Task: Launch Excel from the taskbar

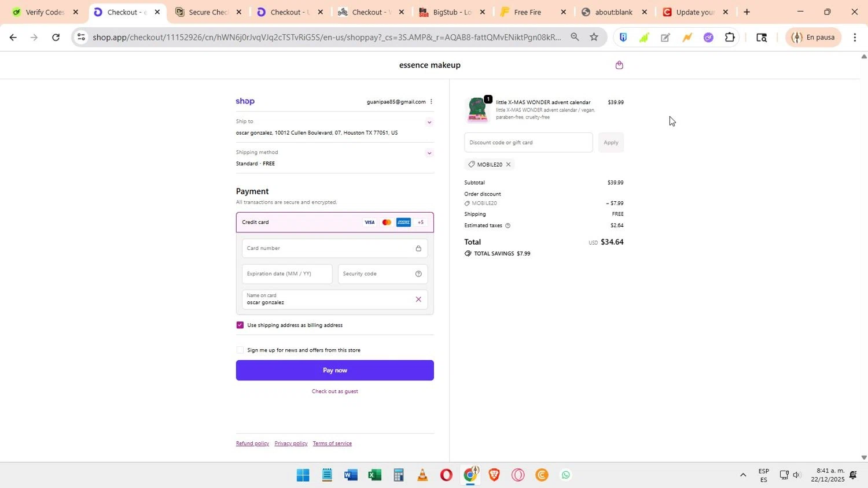Action: (374, 475)
